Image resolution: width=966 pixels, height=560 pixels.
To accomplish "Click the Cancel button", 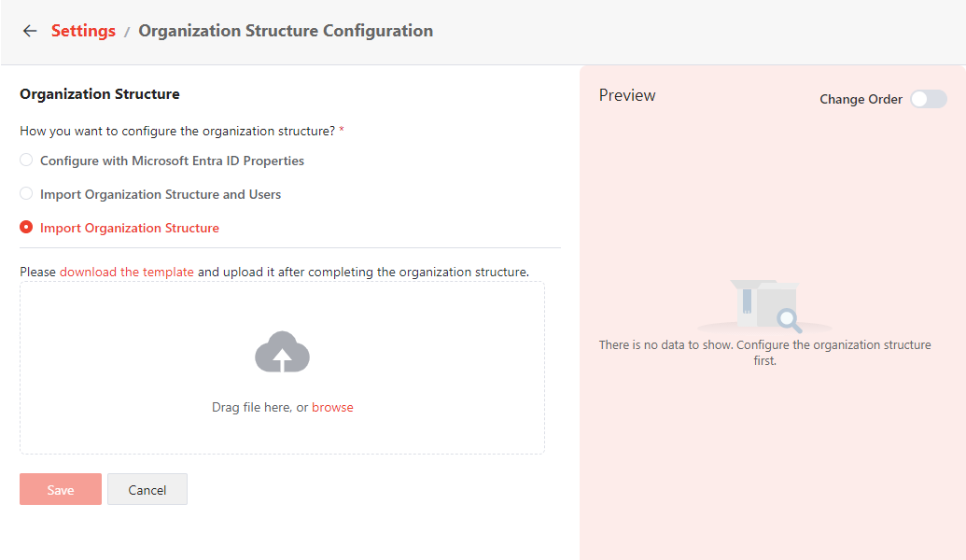I will click(147, 488).
